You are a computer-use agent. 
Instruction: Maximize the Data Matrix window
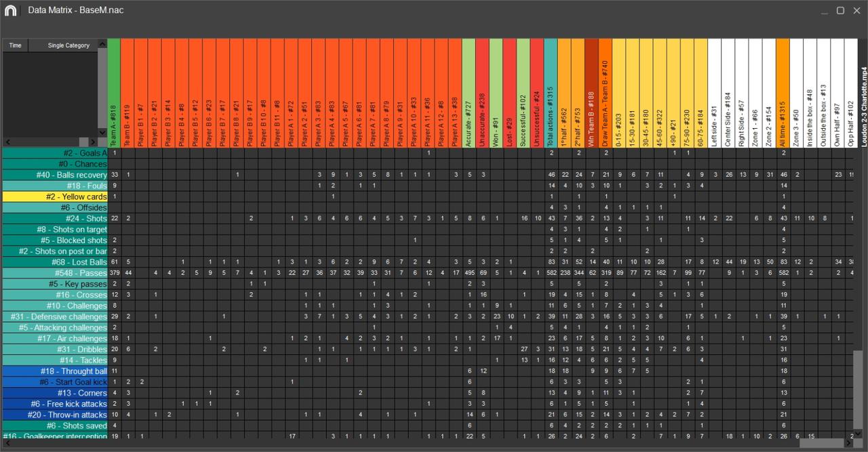coord(840,10)
